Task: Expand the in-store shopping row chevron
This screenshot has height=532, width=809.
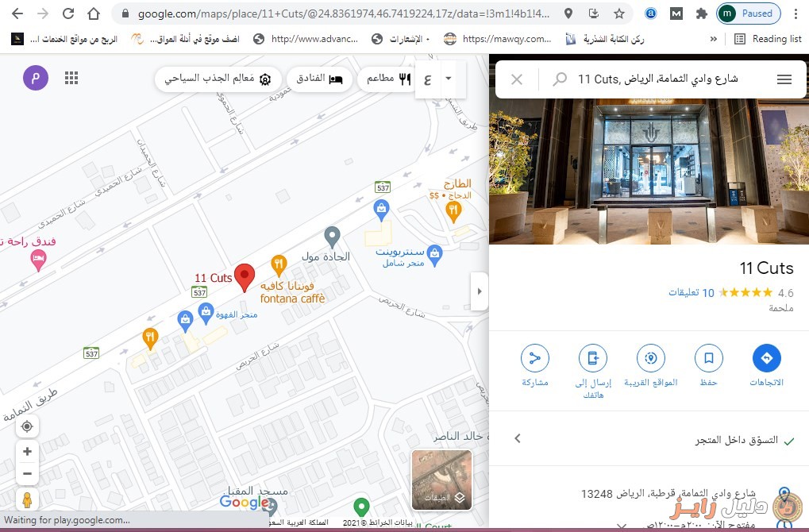Action: (x=518, y=438)
